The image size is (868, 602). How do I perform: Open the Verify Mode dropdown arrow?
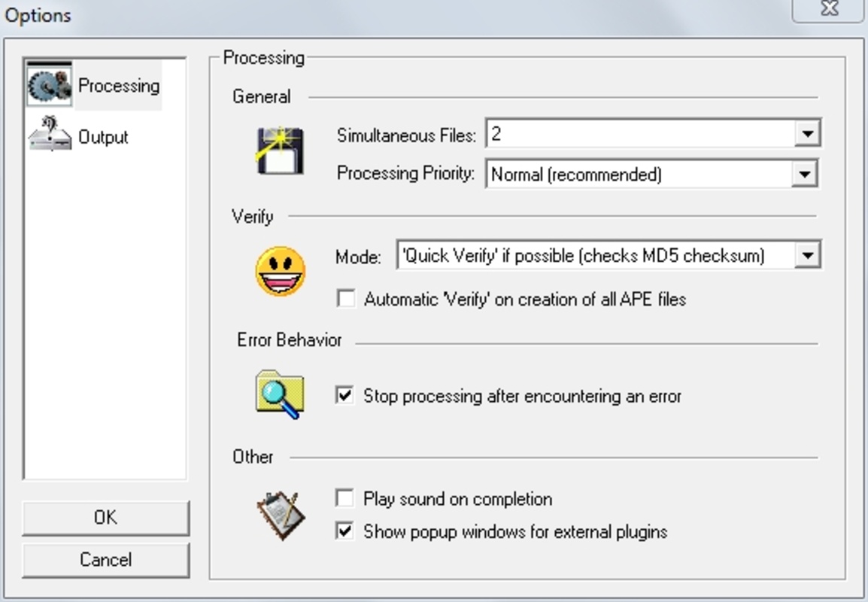(x=808, y=255)
